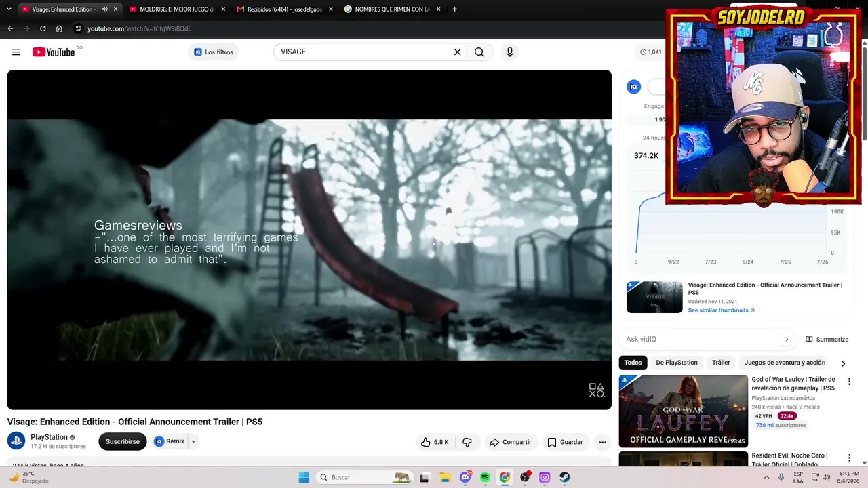Viewport: 868px width, 488px height.
Task: Go back to the previous page
Action: click(10, 28)
